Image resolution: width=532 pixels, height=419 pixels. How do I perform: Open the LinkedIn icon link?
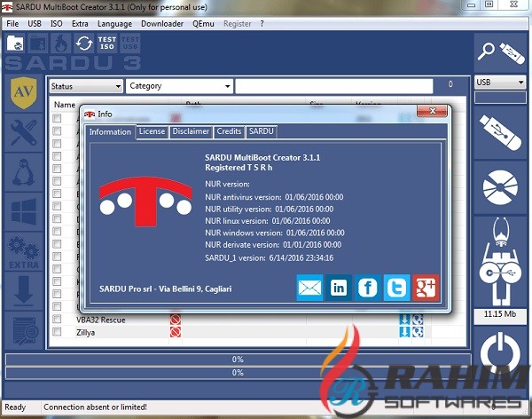pyautogui.click(x=339, y=288)
